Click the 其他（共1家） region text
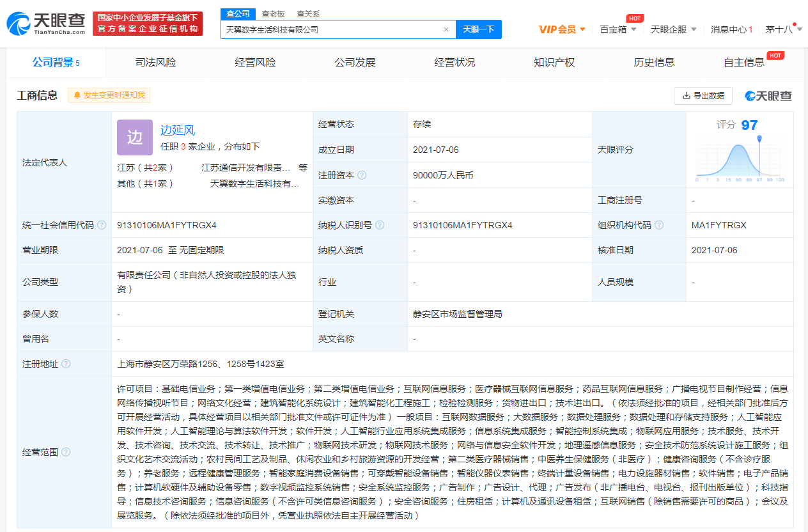 point(145,184)
